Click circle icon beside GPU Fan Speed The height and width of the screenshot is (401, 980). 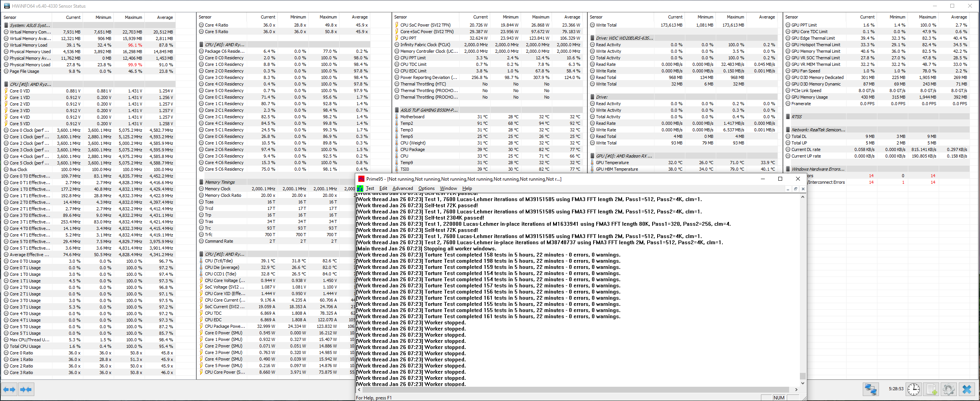(788, 71)
